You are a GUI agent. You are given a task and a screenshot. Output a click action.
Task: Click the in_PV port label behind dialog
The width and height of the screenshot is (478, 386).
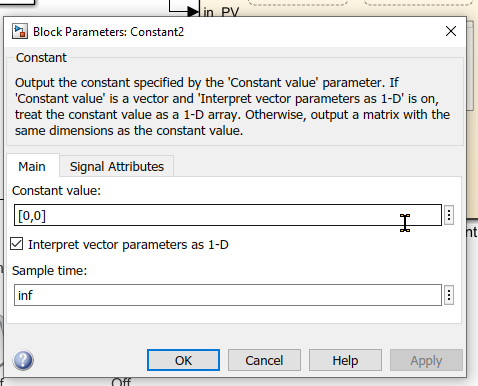(x=221, y=12)
